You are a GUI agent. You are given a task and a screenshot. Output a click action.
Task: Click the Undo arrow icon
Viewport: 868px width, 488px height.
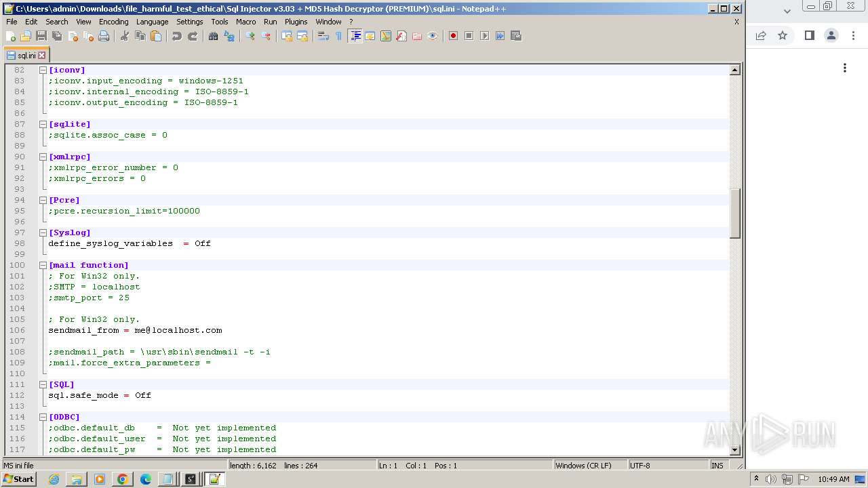pyautogui.click(x=176, y=36)
